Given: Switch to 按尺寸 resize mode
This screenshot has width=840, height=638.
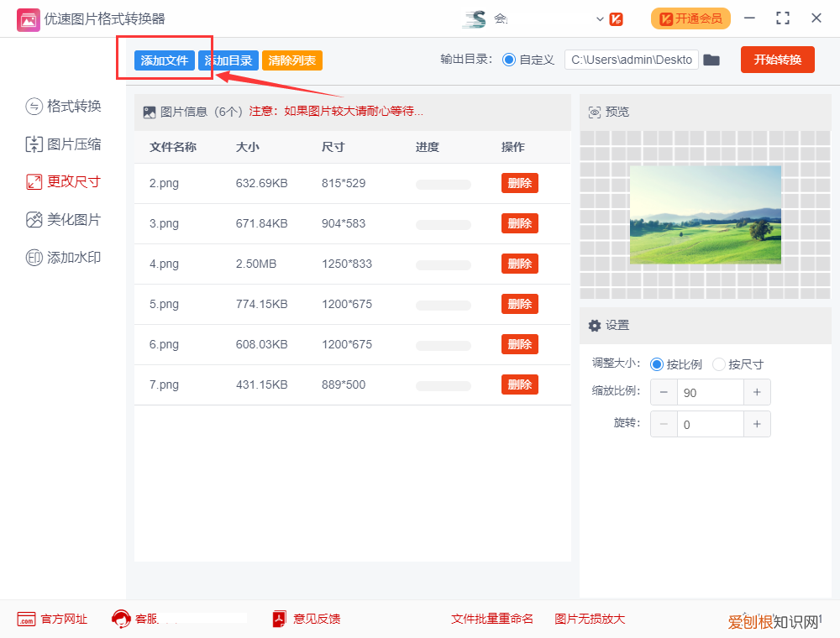Looking at the screenshot, I should [718, 364].
